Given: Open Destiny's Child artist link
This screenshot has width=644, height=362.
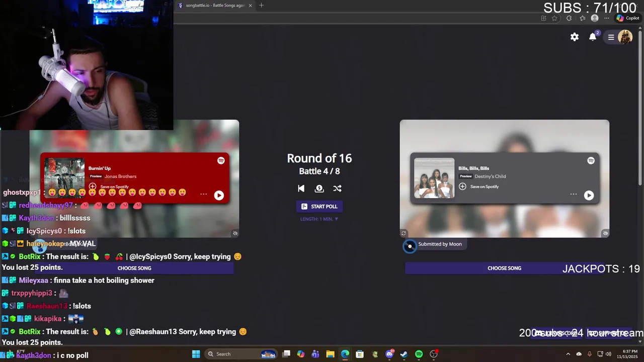Looking at the screenshot, I should click(x=490, y=176).
